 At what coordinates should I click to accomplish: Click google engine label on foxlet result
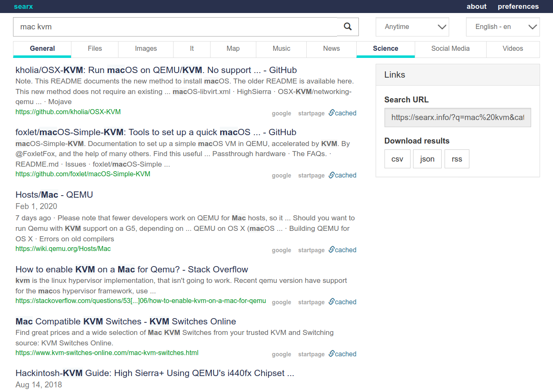[282, 175]
